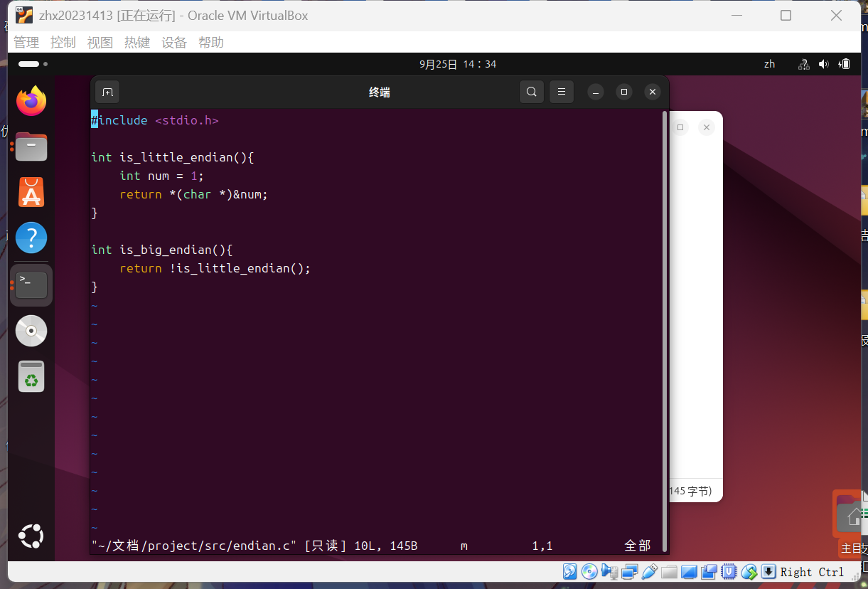Click the shared folders indicator in VirtualBox status bar
868x589 pixels.
click(x=669, y=572)
